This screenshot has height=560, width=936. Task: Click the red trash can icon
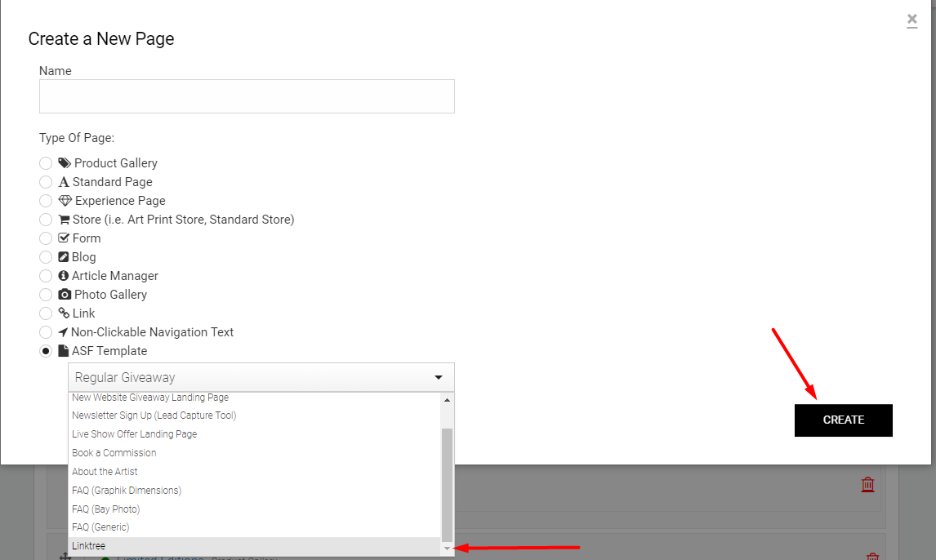click(x=867, y=484)
